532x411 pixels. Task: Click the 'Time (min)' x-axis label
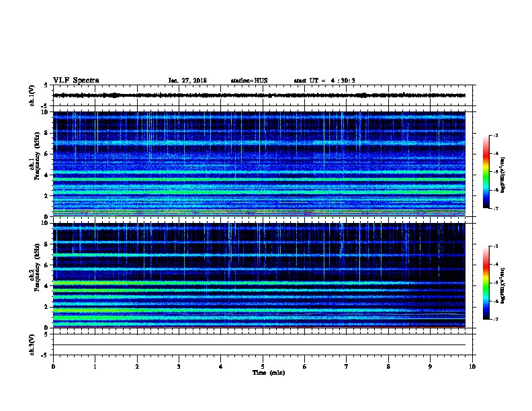click(x=269, y=373)
